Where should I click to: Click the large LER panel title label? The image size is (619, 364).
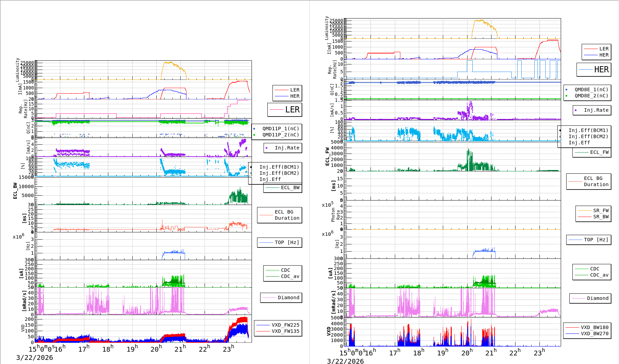[292, 110]
